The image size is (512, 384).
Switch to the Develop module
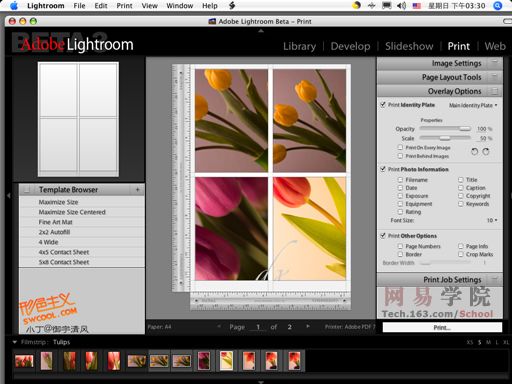(x=350, y=46)
